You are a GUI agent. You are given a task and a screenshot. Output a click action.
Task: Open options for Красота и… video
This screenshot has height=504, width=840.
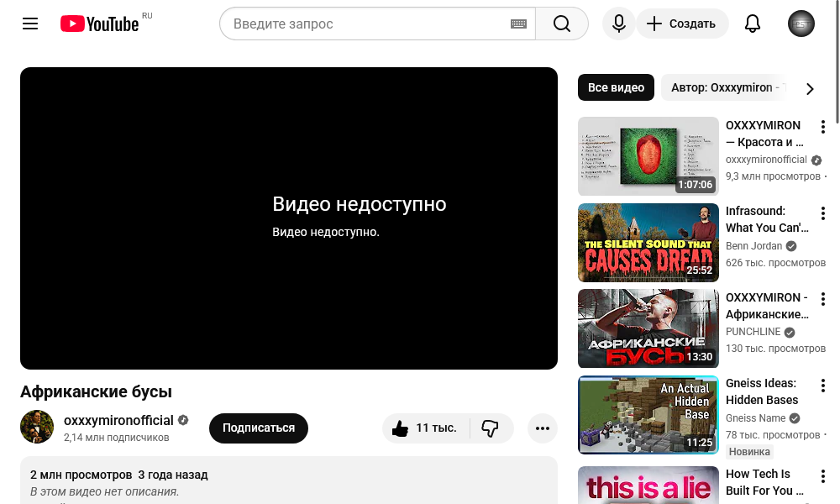point(823,127)
